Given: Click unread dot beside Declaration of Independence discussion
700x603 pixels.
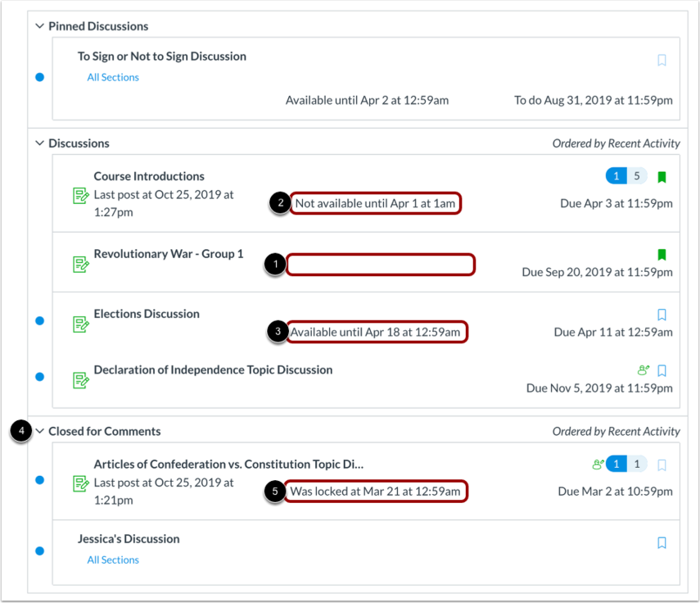Looking at the screenshot, I should click(x=40, y=377).
